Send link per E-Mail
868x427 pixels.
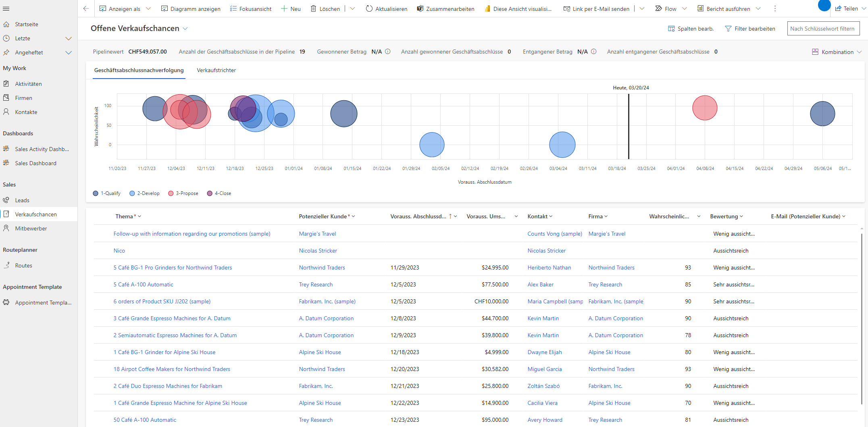596,8
